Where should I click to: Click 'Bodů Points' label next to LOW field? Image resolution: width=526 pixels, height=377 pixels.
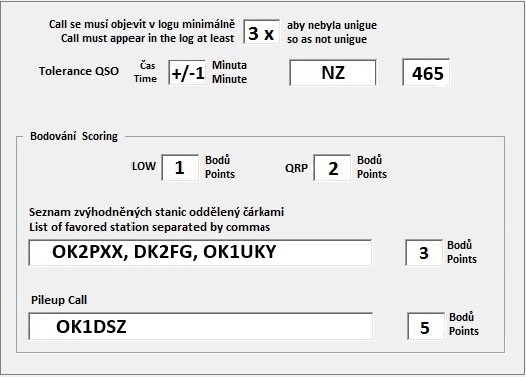point(220,167)
